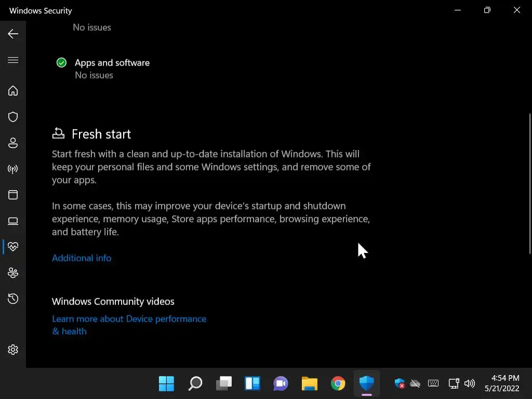Click the Fresh start heading text
This screenshot has height=399, width=532.
101,134
